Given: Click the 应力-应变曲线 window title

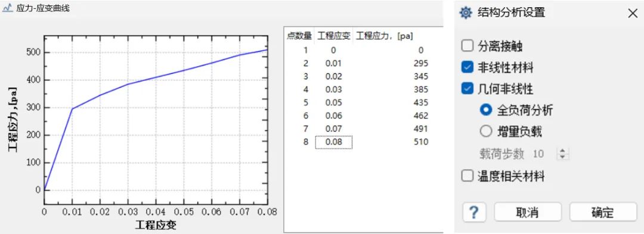Looking at the screenshot, I should pyautogui.click(x=43, y=8).
